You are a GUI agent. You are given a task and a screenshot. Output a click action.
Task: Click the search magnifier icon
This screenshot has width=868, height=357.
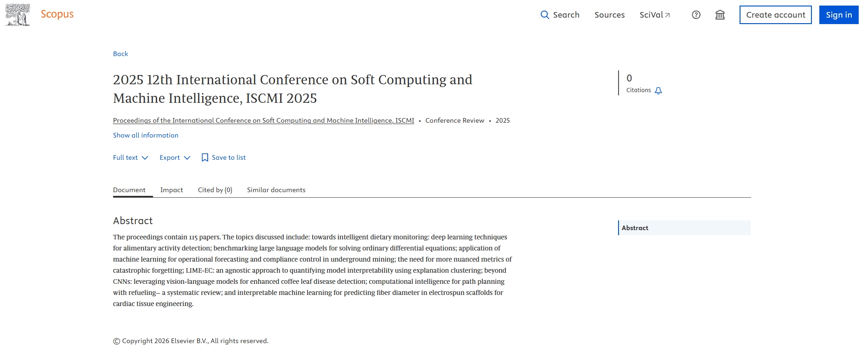point(545,15)
